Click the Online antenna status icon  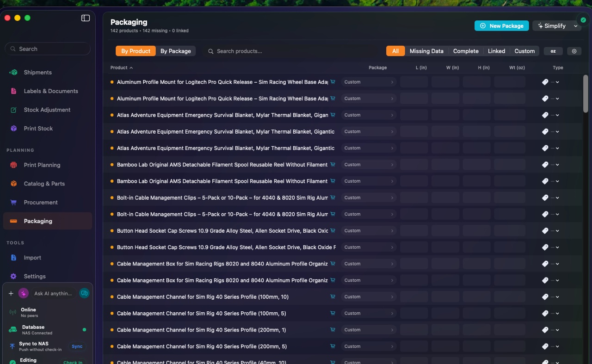[x=13, y=313]
